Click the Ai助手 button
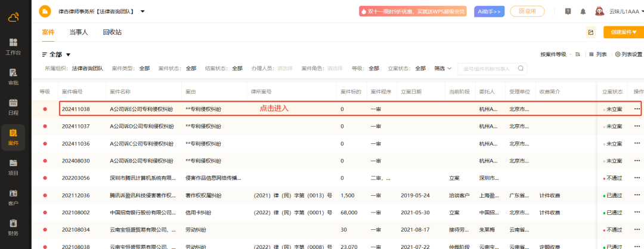The image size is (644, 249). point(490,11)
